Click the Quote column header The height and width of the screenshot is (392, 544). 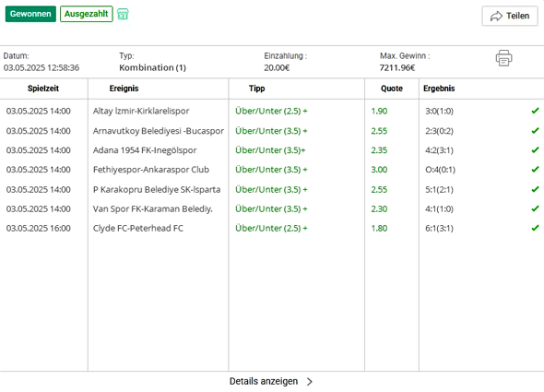click(x=392, y=89)
